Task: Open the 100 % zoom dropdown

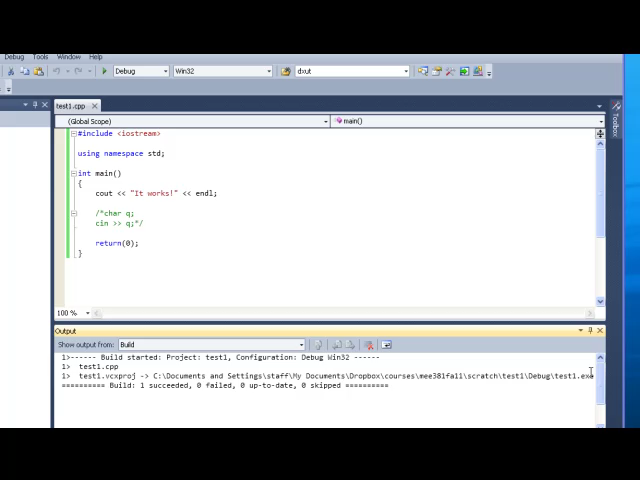Action: coord(87,313)
